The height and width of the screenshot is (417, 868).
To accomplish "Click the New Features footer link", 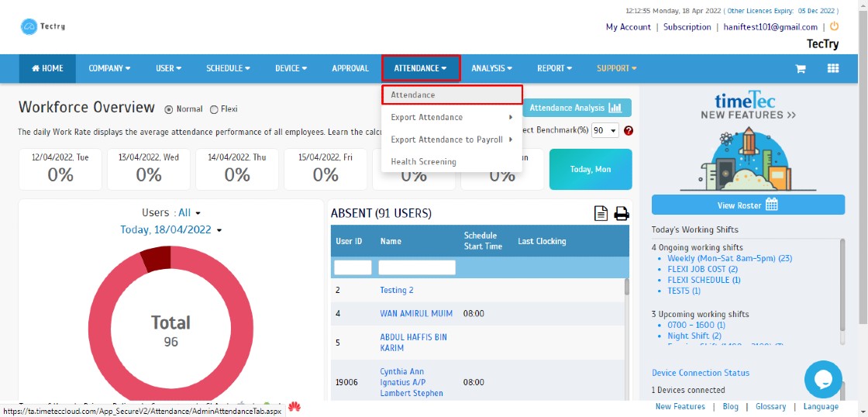I will coord(680,406).
